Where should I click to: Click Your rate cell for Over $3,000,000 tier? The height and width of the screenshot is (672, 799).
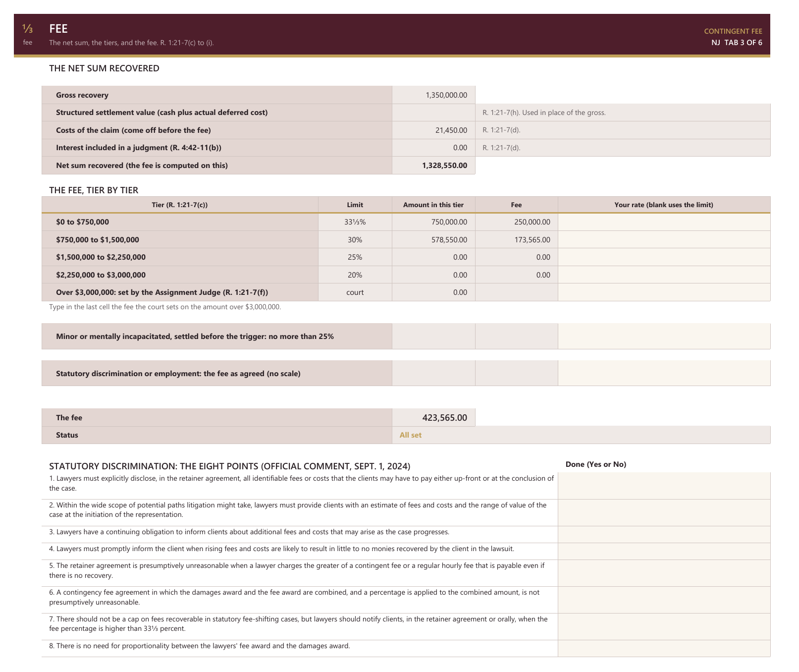(664, 292)
